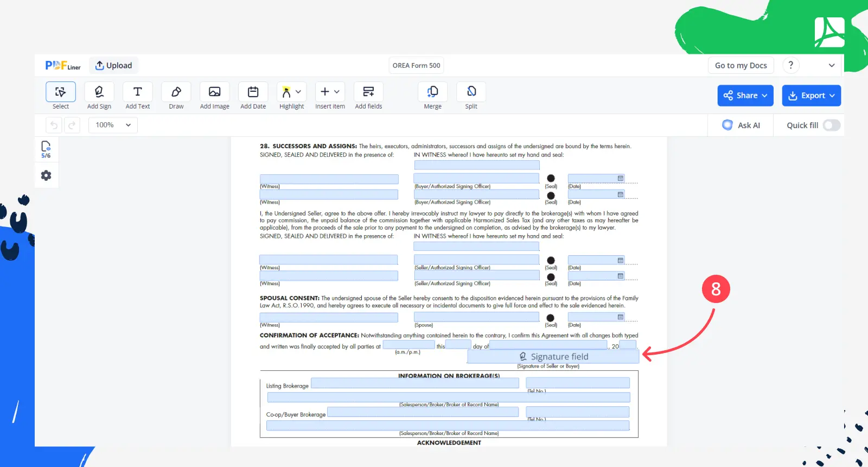This screenshot has height=467, width=868.
Task: Redo the last undone action
Action: coord(72,125)
